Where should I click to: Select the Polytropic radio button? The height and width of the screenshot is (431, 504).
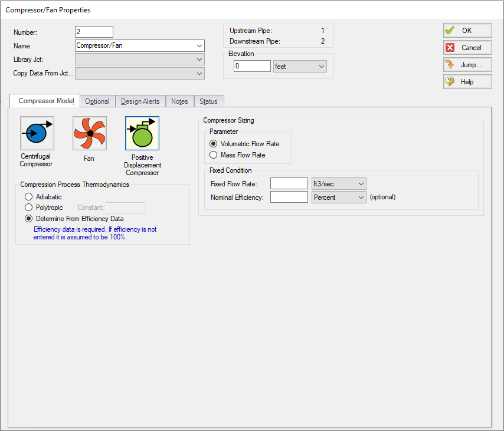(x=28, y=208)
